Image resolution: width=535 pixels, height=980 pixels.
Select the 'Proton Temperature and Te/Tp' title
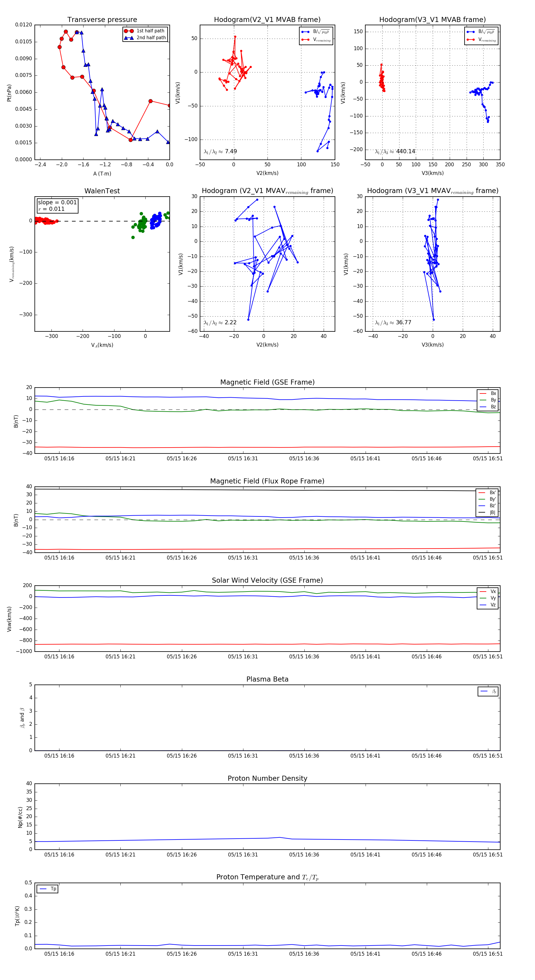point(267,877)
